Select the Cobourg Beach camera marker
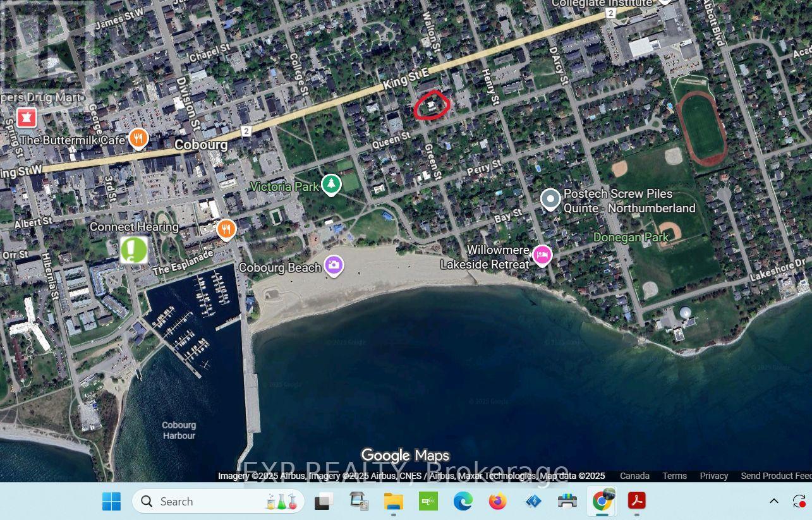This screenshot has width=812, height=520. 334,265
